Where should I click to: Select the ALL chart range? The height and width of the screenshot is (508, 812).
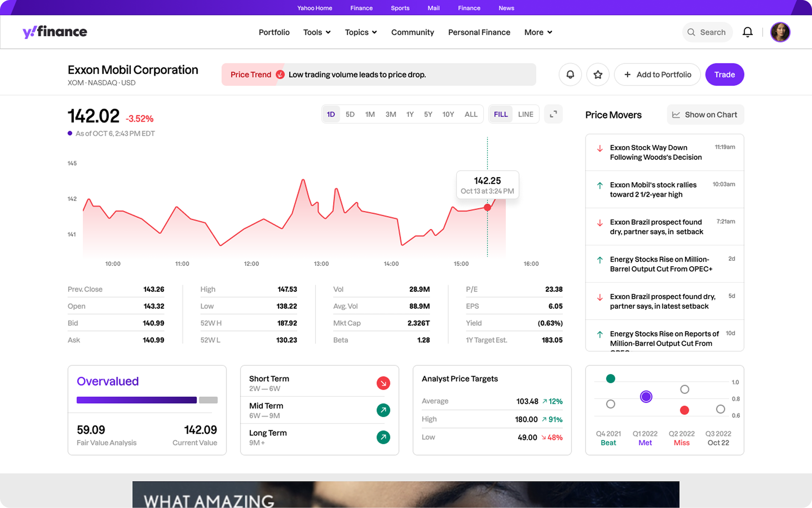point(471,114)
